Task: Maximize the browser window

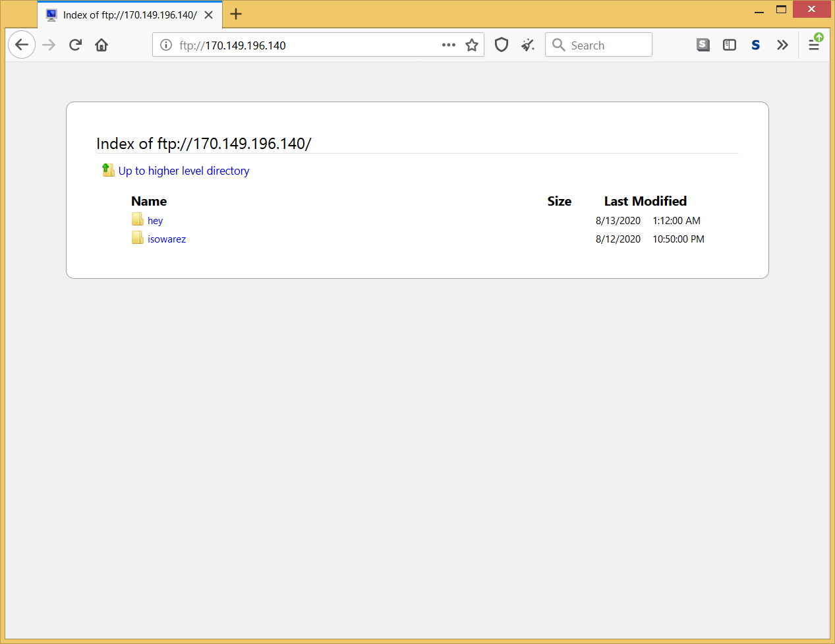Action: point(782,10)
